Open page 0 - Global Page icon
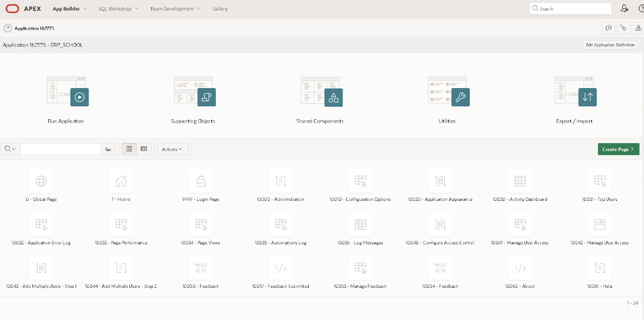The height and width of the screenshot is (320, 644). (x=41, y=181)
